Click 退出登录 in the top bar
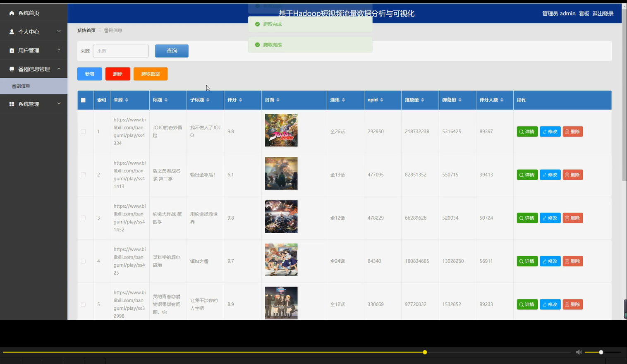This screenshot has height=364, width=627. (x=603, y=14)
